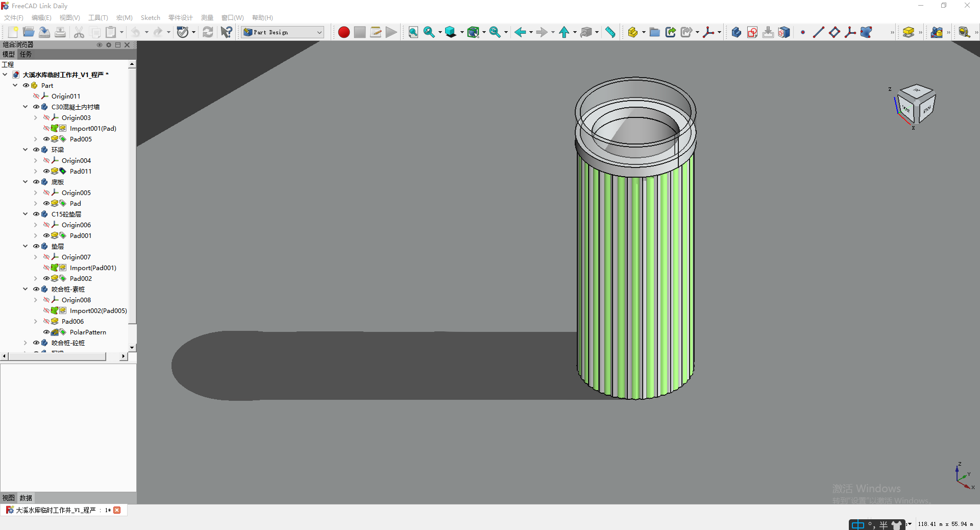The width and height of the screenshot is (980, 530).
Task: Open the macro editor notepad icon
Action: point(376,32)
